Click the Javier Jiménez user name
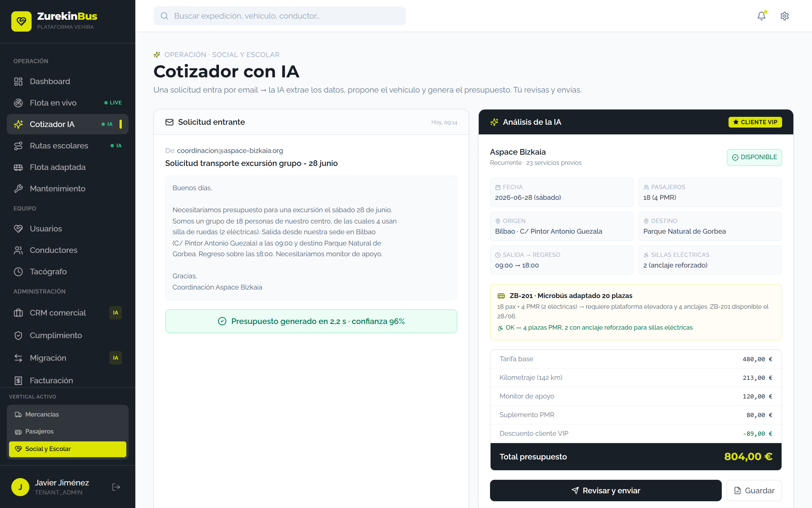 62,483
